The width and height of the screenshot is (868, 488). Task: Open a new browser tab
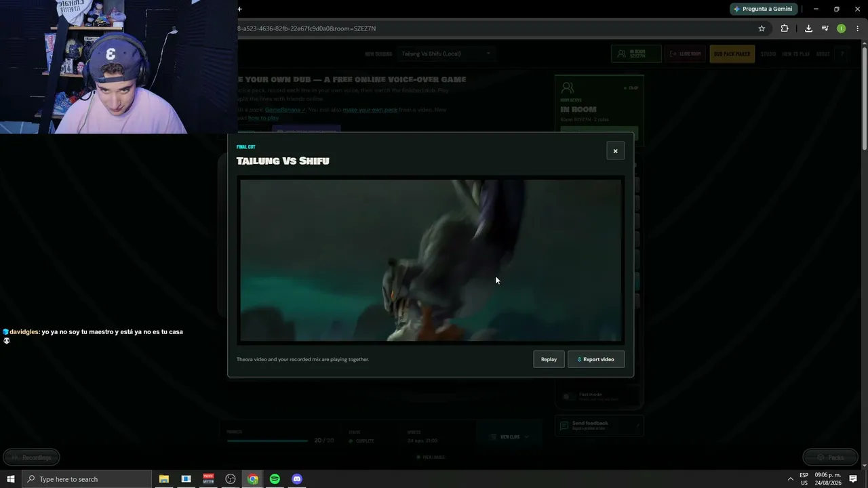[x=239, y=9]
